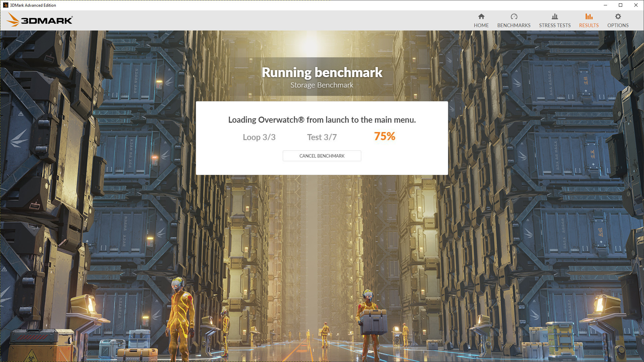644x362 pixels.
Task: Cancel the running Storage Benchmark
Action: (322, 156)
